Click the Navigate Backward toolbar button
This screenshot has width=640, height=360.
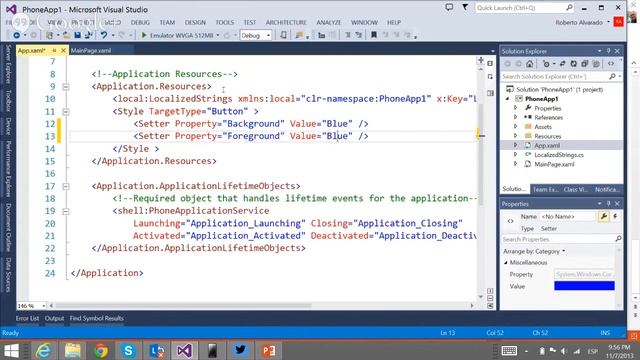(x=16, y=36)
